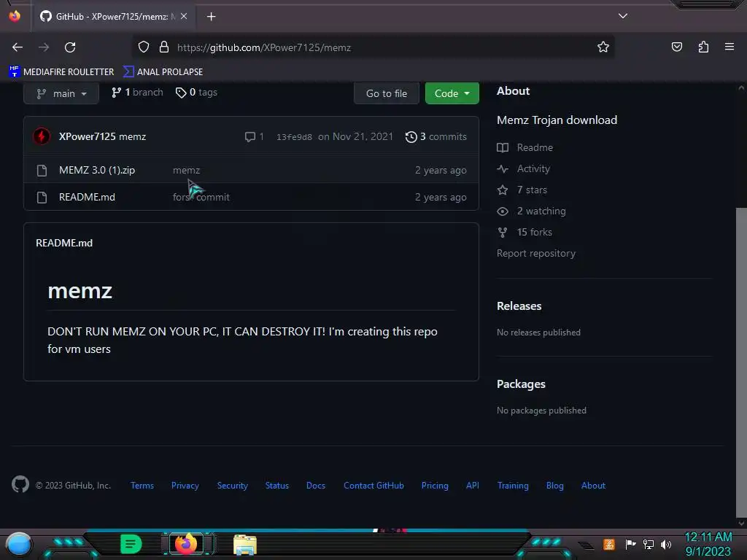The width and height of the screenshot is (747, 560).
Task: View the 0 tags link
Action: [x=196, y=93]
